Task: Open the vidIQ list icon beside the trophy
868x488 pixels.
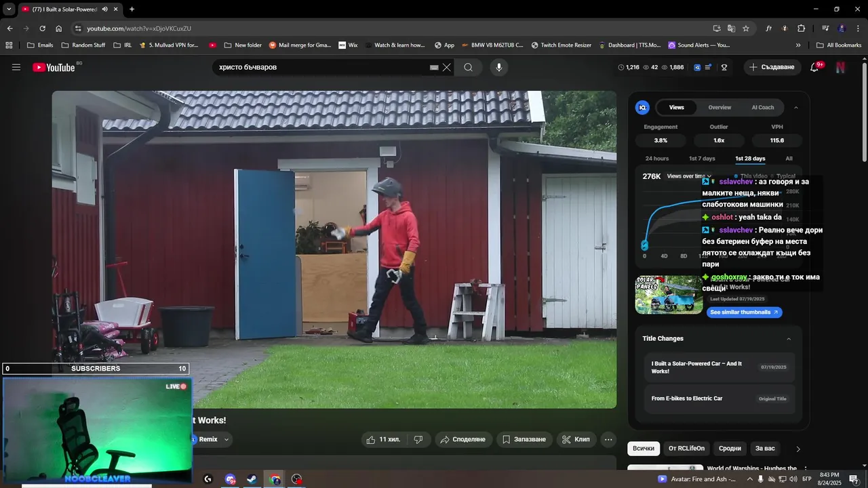Action: click(x=709, y=67)
